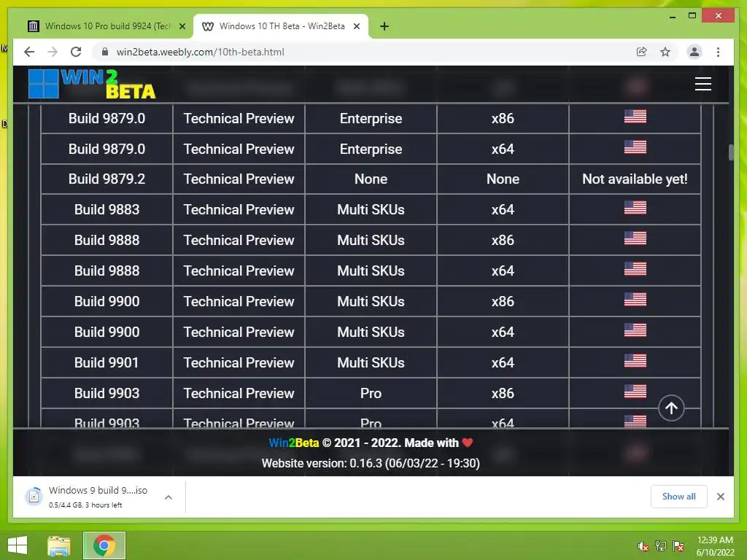This screenshot has height=560, width=747.
Task: Show all downloads
Action: (x=678, y=497)
